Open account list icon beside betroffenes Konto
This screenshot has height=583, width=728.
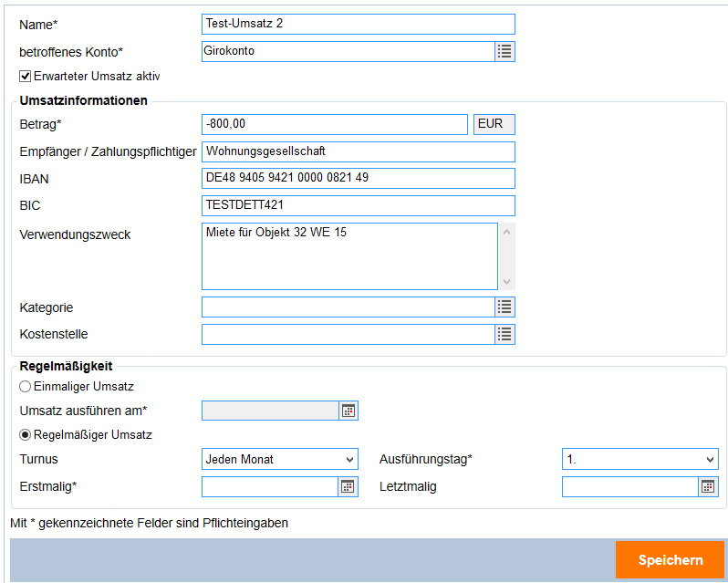(x=504, y=51)
